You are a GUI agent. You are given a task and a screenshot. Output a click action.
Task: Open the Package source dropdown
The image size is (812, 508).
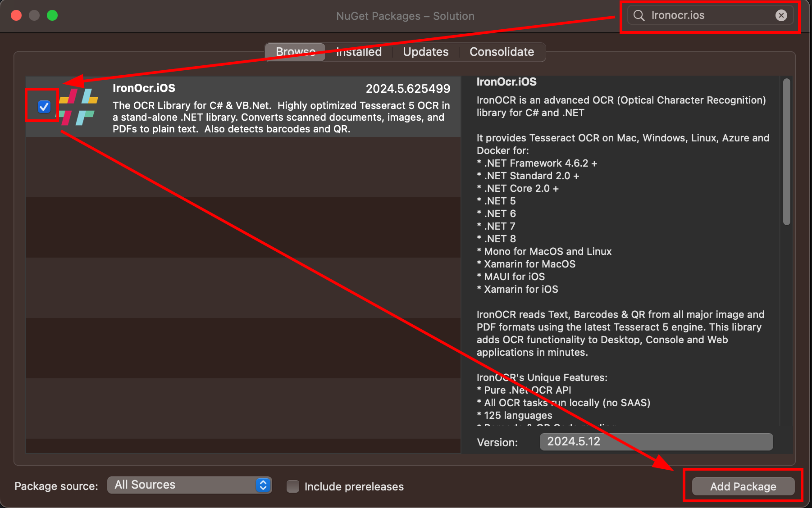(x=189, y=485)
